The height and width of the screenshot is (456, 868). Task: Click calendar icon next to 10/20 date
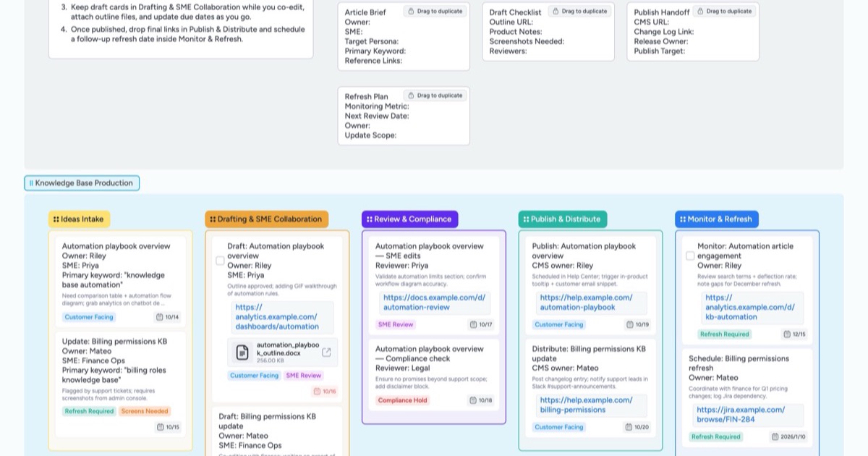pos(630,427)
